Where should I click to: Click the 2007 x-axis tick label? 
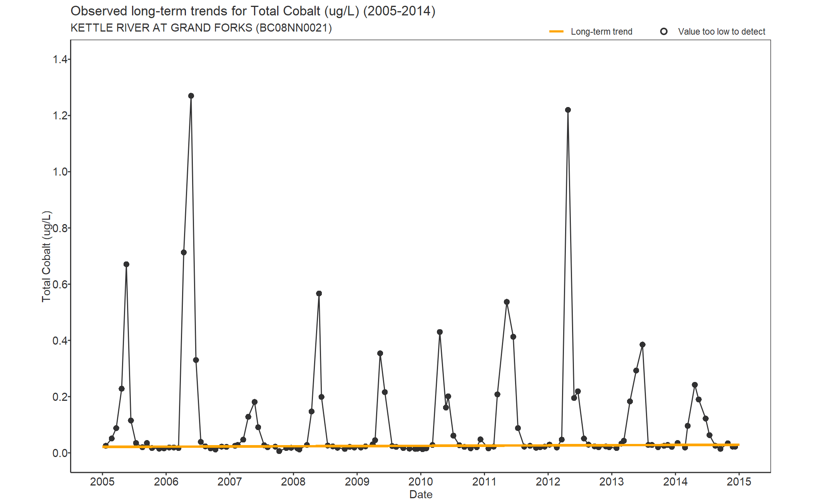(230, 481)
